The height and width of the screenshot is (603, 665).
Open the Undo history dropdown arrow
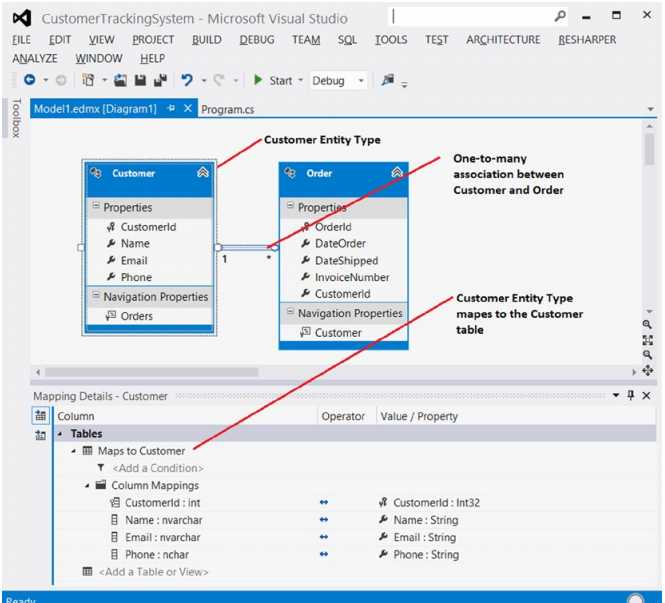tap(204, 80)
